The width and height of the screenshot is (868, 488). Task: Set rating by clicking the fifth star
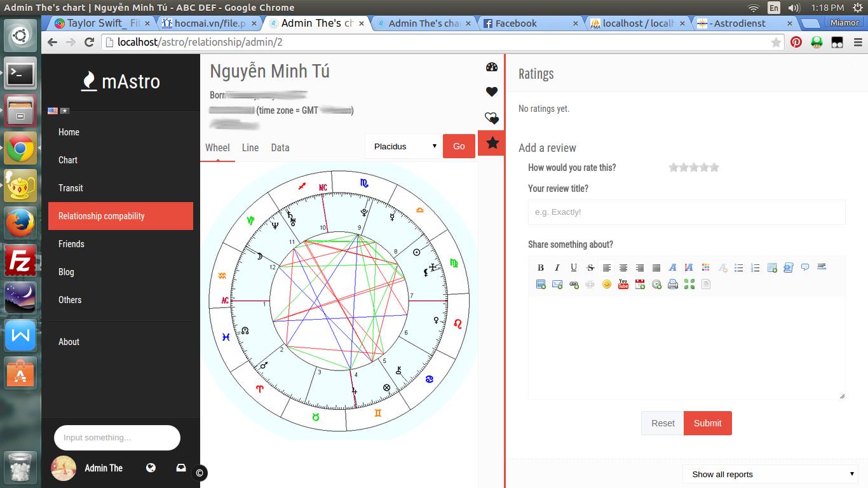pyautogui.click(x=715, y=168)
